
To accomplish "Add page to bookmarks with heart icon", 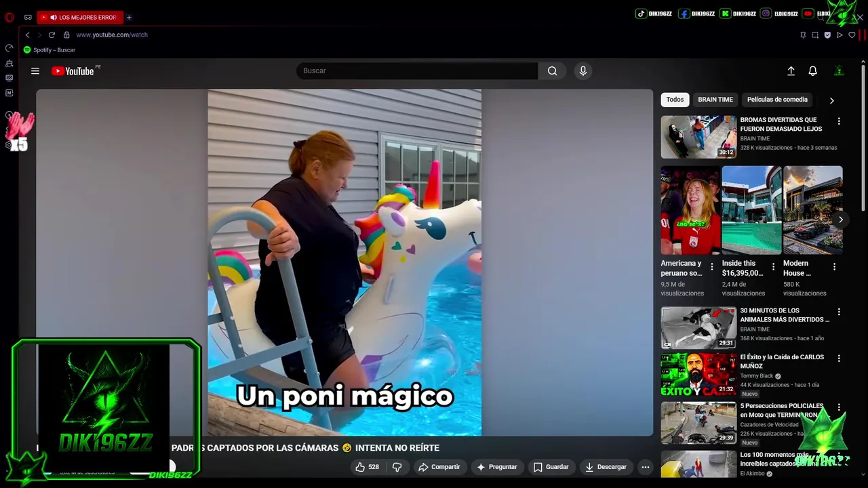I will pos(852,35).
